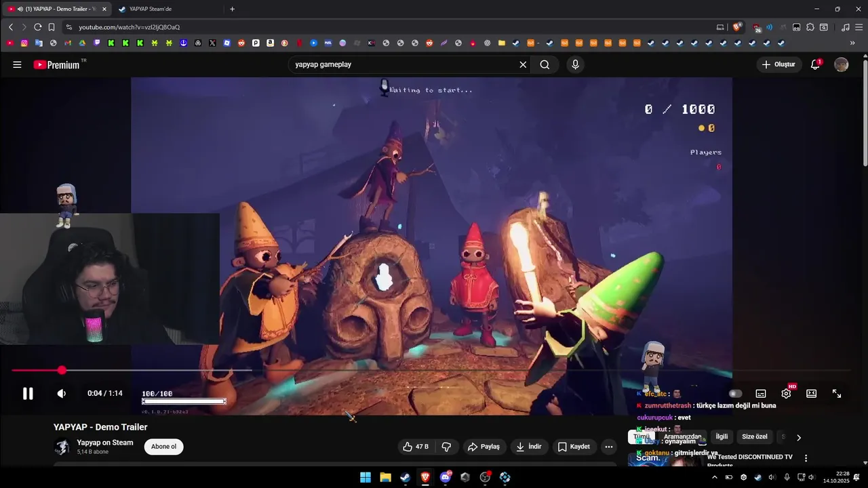Click the red scrubber on the progress bar

pyautogui.click(x=62, y=370)
